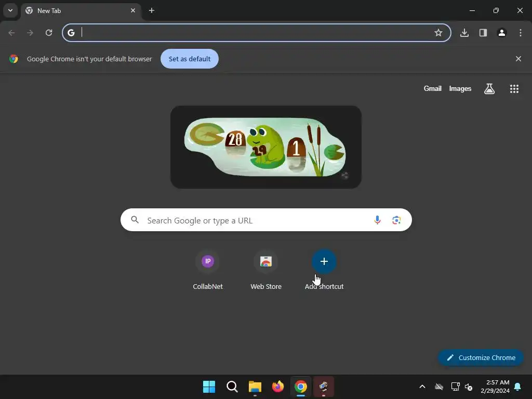Open network status tray icon
This screenshot has width=532, height=399.
[x=455, y=387]
